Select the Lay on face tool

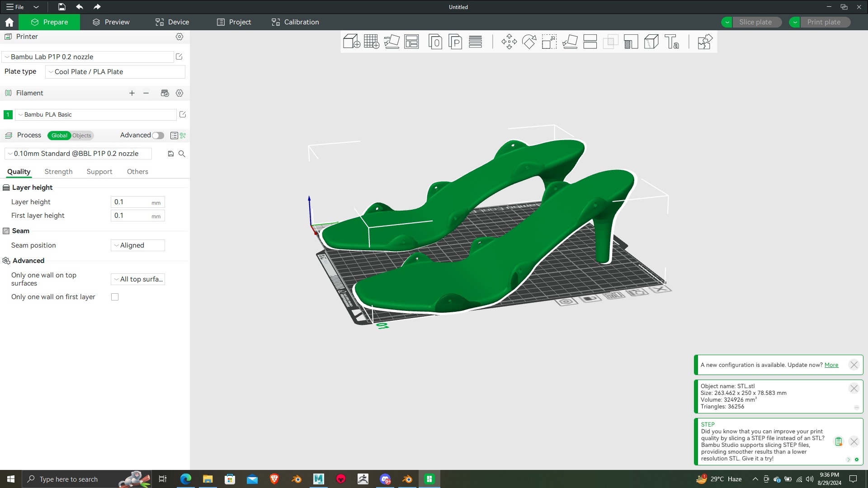[x=570, y=42]
